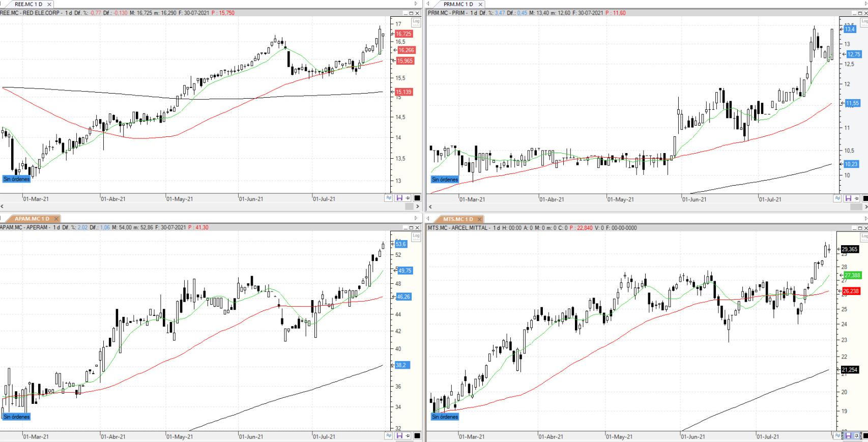Image resolution: width=868 pixels, height=442 pixels.
Task: Click the purple save icon under the APAM.MC chart
Action: (x=399, y=436)
